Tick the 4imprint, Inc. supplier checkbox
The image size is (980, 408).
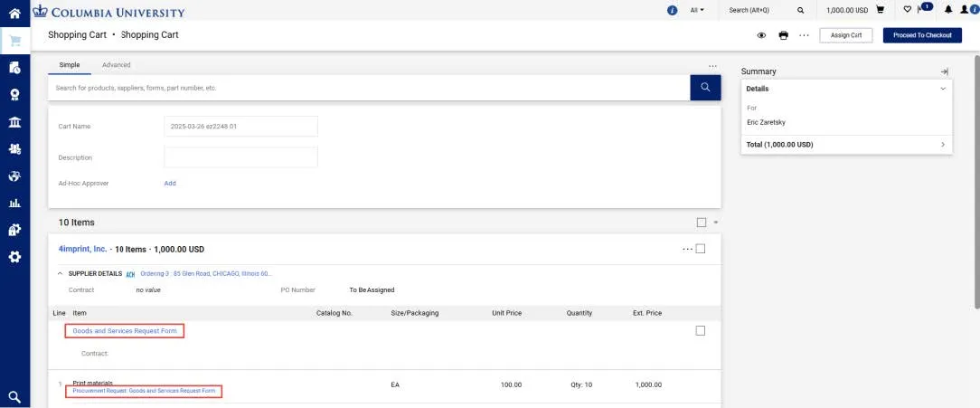[701, 249]
